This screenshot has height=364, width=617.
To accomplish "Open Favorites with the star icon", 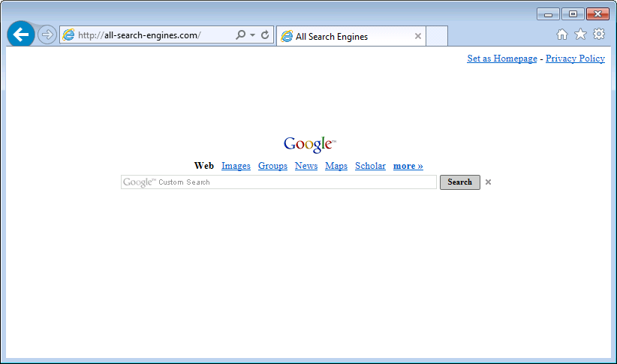I will (580, 35).
